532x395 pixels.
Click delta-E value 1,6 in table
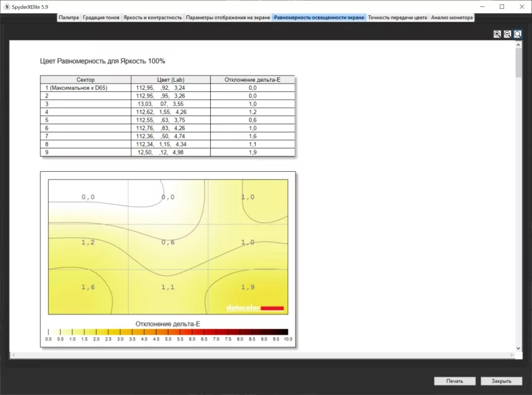point(253,136)
